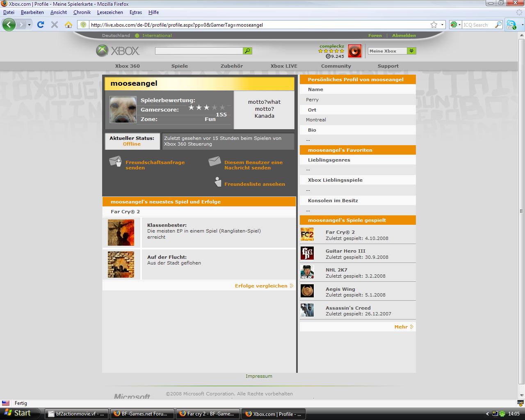Click the Klassenbester achievement image
Image resolution: width=525 pixels, height=420 pixels.
(121, 233)
